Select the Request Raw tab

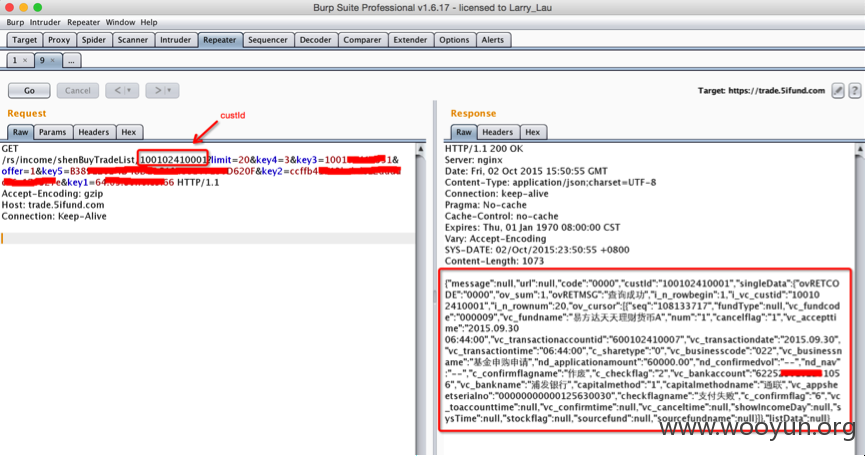pos(20,132)
